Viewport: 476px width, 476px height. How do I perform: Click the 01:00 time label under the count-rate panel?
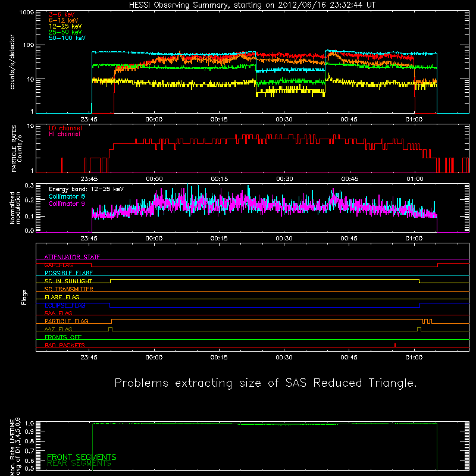pos(414,120)
